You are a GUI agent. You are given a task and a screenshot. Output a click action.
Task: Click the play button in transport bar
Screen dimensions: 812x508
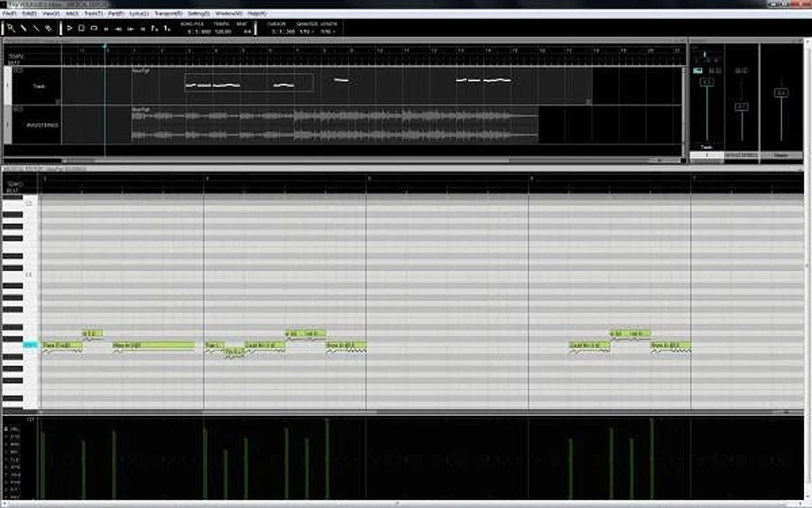coord(69,28)
